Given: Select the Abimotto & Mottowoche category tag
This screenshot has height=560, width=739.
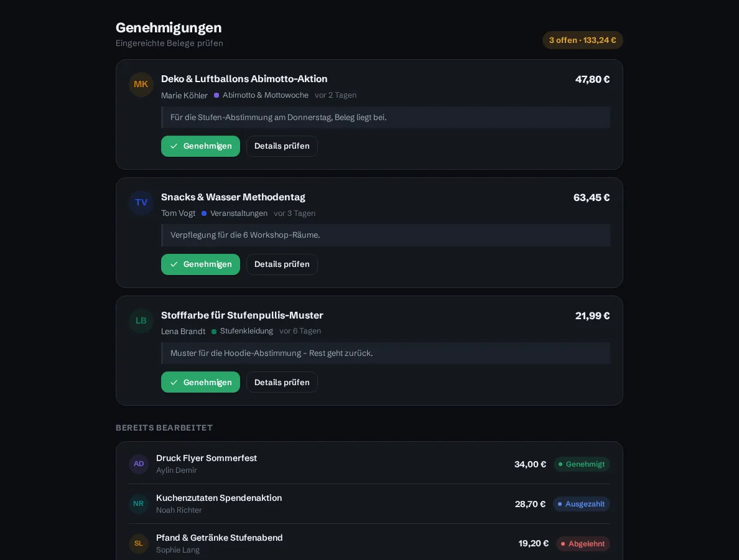Looking at the screenshot, I should point(261,95).
